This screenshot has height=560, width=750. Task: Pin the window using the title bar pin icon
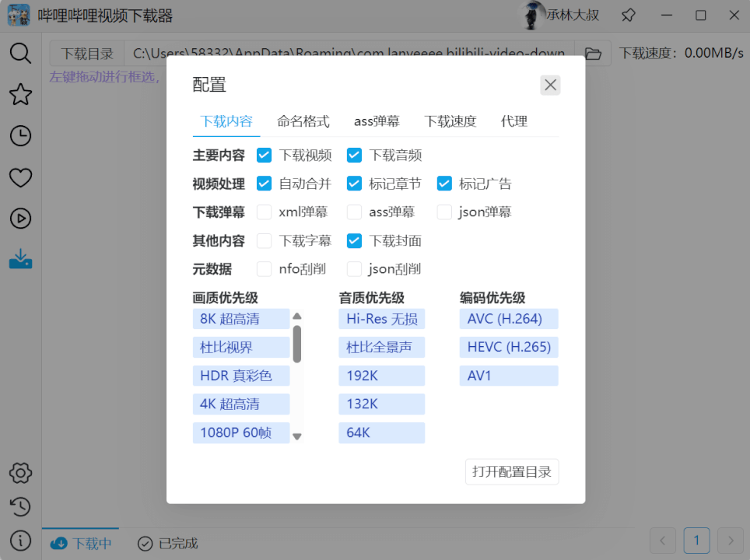pyautogui.click(x=628, y=15)
